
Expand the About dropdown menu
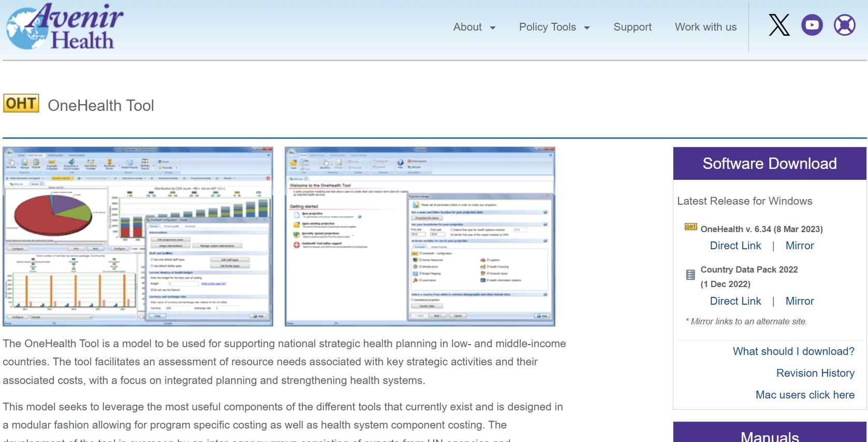point(474,27)
